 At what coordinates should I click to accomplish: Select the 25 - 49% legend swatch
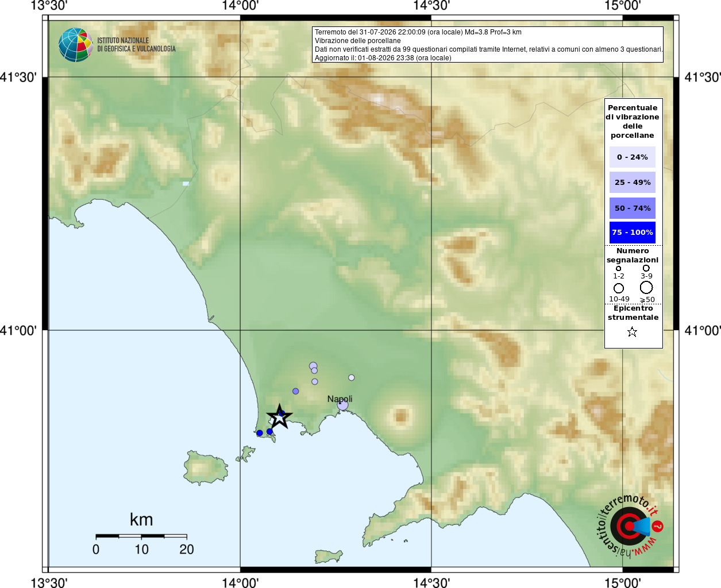tap(632, 182)
